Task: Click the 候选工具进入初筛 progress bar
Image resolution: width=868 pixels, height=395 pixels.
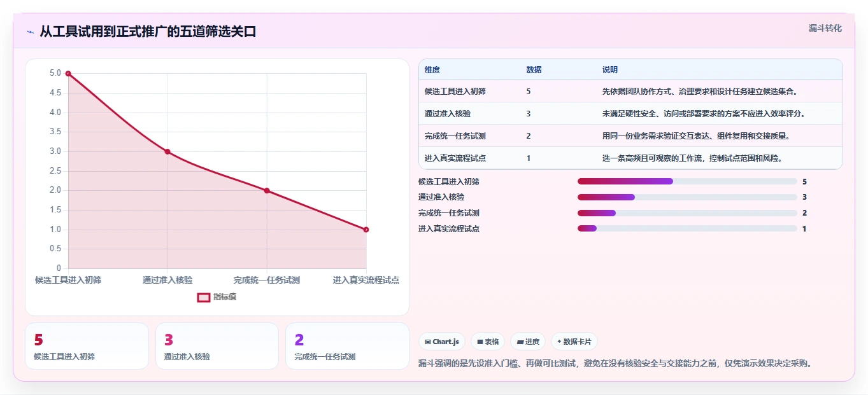Action: (x=687, y=181)
